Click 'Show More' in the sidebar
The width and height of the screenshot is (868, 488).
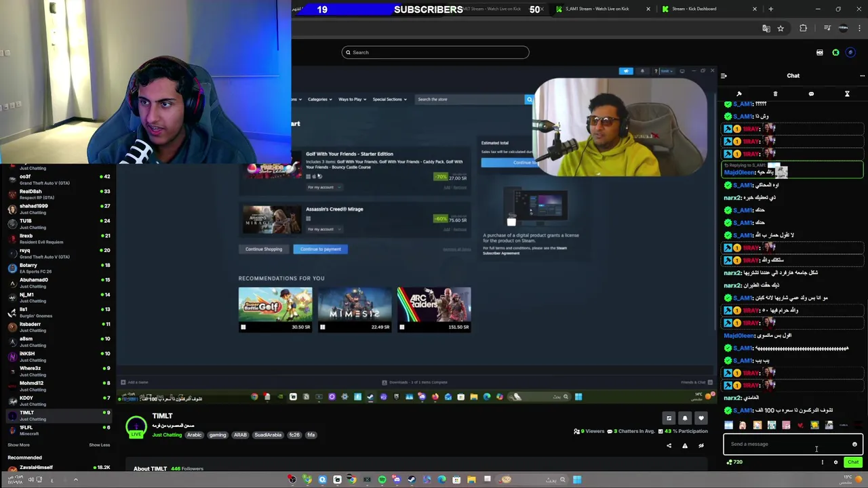point(18,445)
